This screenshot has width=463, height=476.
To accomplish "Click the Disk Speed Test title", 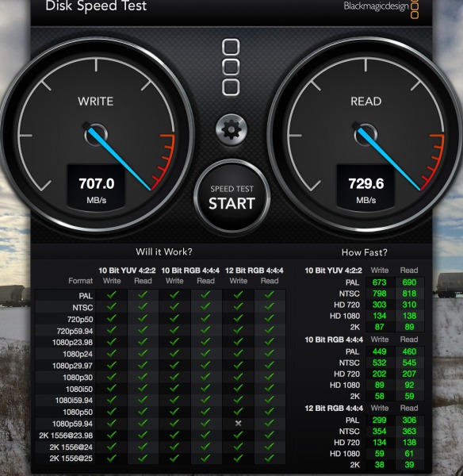I will [x=96, y=6].
